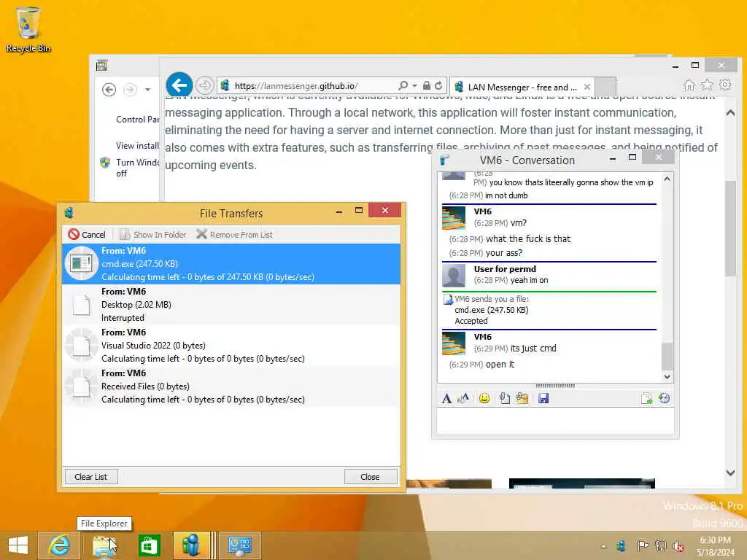Click the message input box in VM6 conversation
Image resolution: width=747 pixels, height=560 pixels.
coord(555,421)
